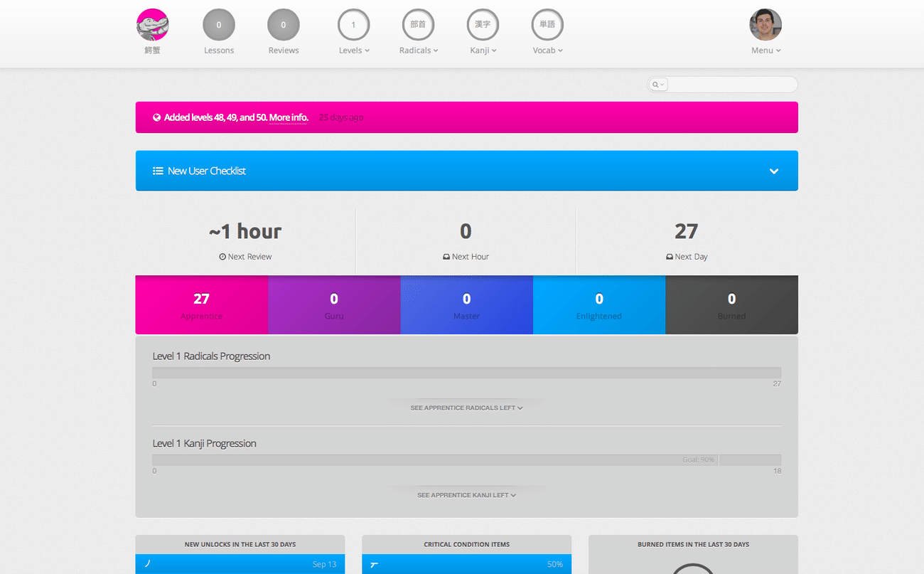Click the search magnifier icon dropdown
The height and width of the screenshot is (574, 924).
pyautogui.click(x=659, y=85)
